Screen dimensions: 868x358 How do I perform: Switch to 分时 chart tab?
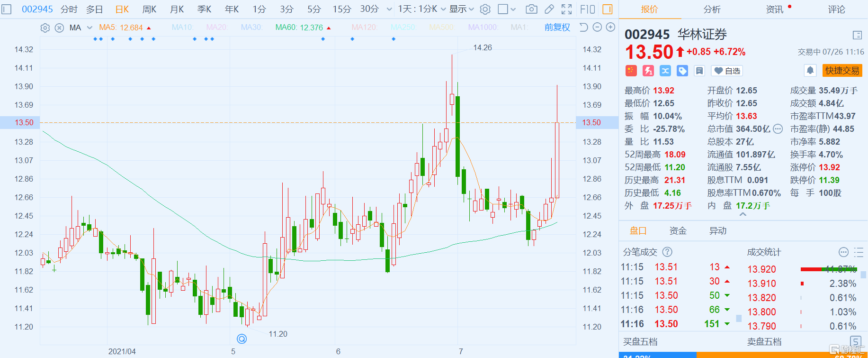pos(69,9)
